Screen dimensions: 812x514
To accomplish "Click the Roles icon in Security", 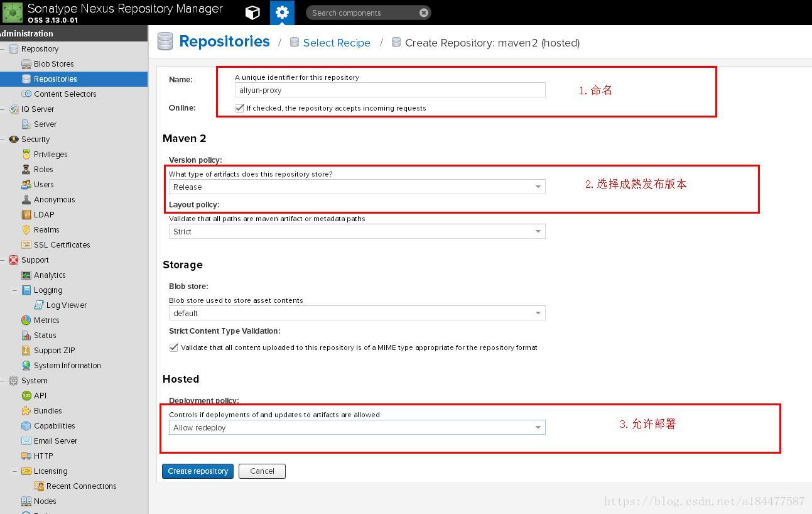I will click(26, 170).
